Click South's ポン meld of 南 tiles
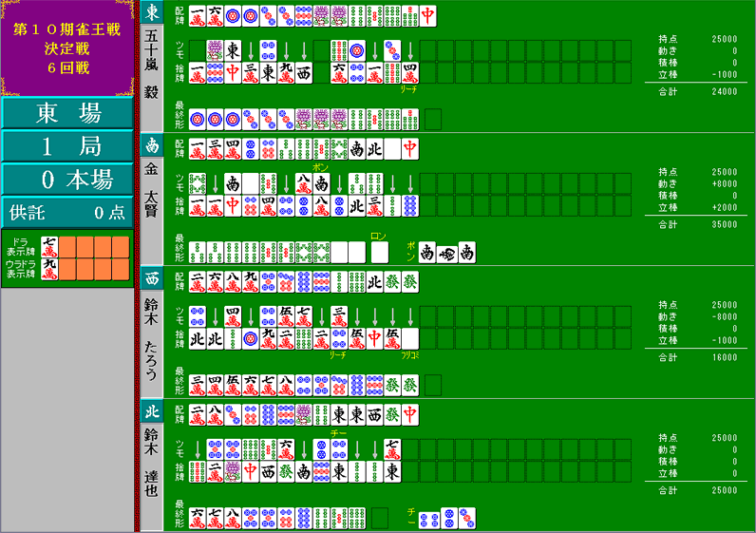Screen dimensions: 756x533 click(447, 253)
